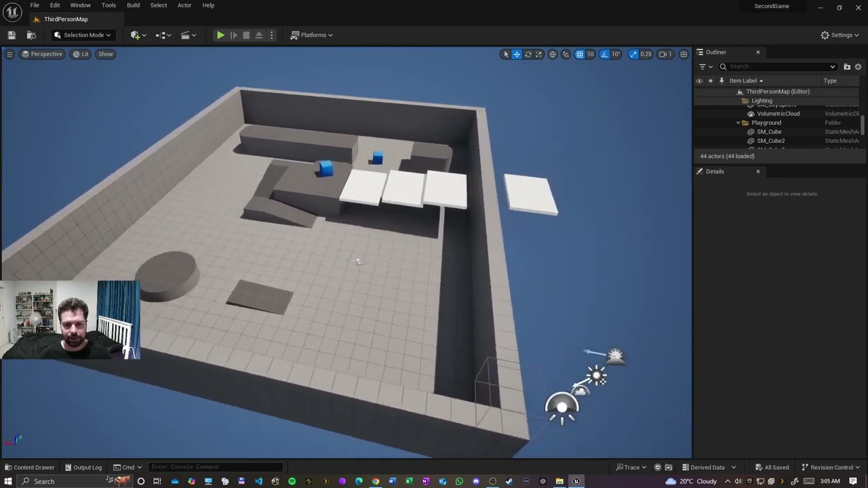Open the Perspective view type menu
Screen dimensions: 868x488
[x=42, y=54]
